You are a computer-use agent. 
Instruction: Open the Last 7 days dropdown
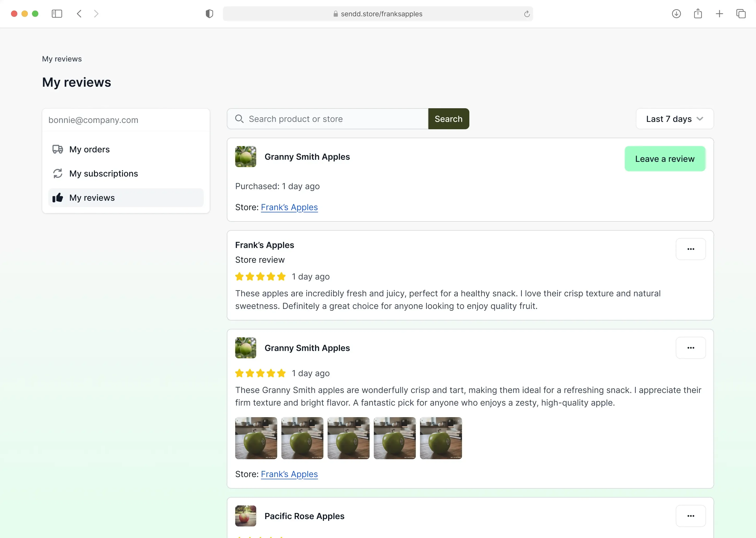tap(675, 118)
